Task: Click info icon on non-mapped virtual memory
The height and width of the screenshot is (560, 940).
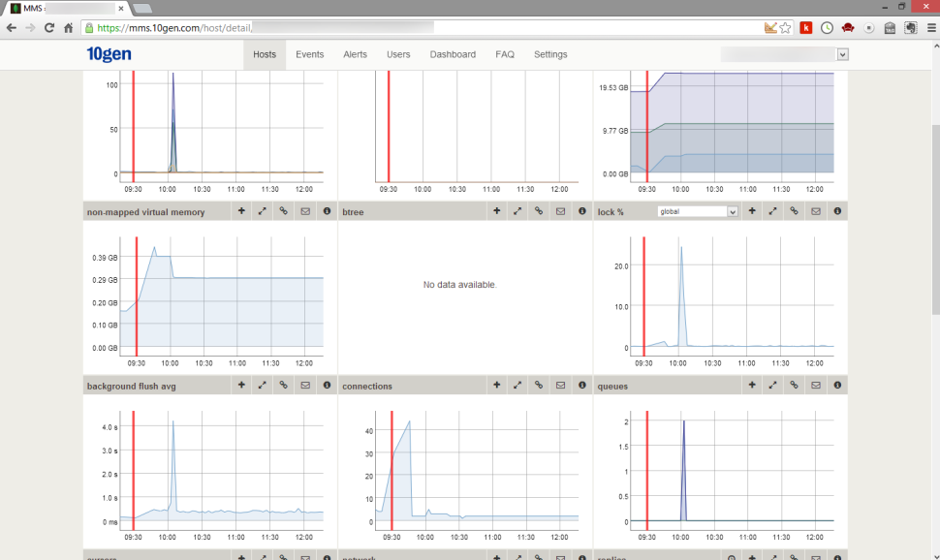Action: tap(327, 211)
